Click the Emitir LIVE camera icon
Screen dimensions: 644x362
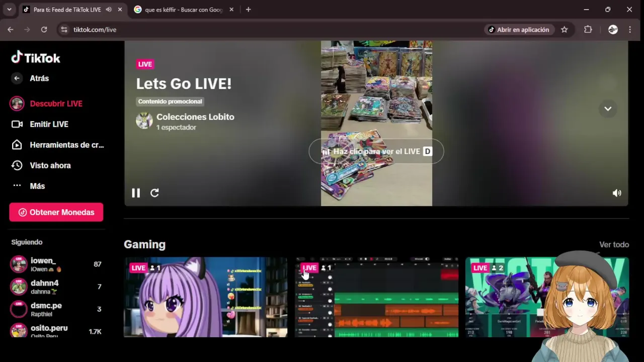coord(17,124)
